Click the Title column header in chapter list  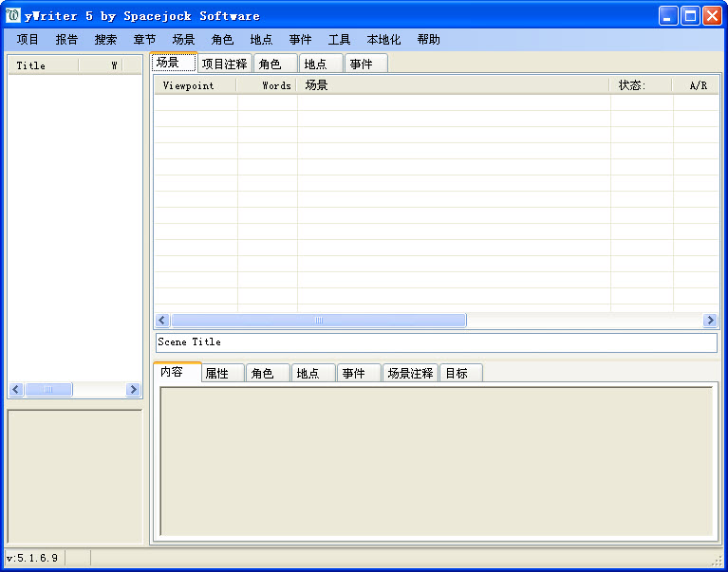point(42,65)
